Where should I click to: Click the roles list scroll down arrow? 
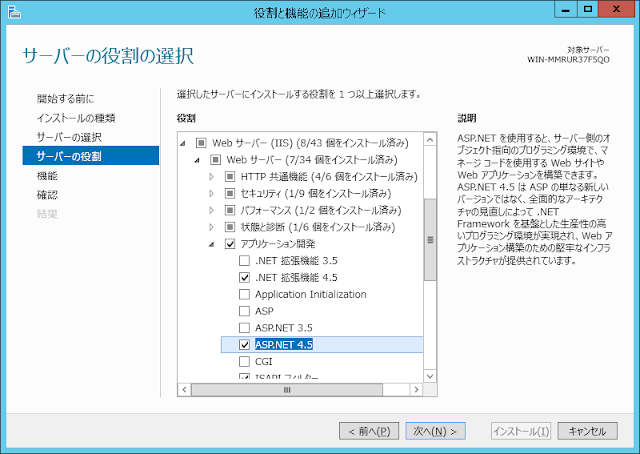tap(430, 376)
